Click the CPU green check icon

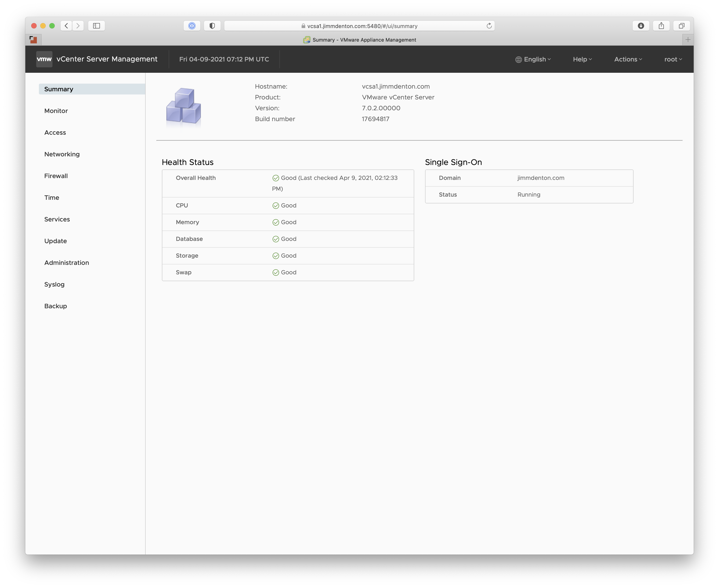(276, 206)
